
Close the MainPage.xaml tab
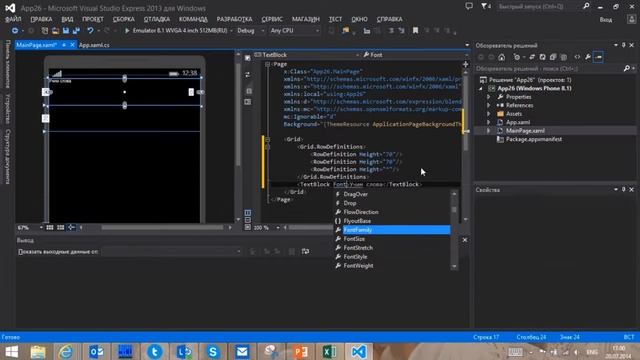coord(73,45)
